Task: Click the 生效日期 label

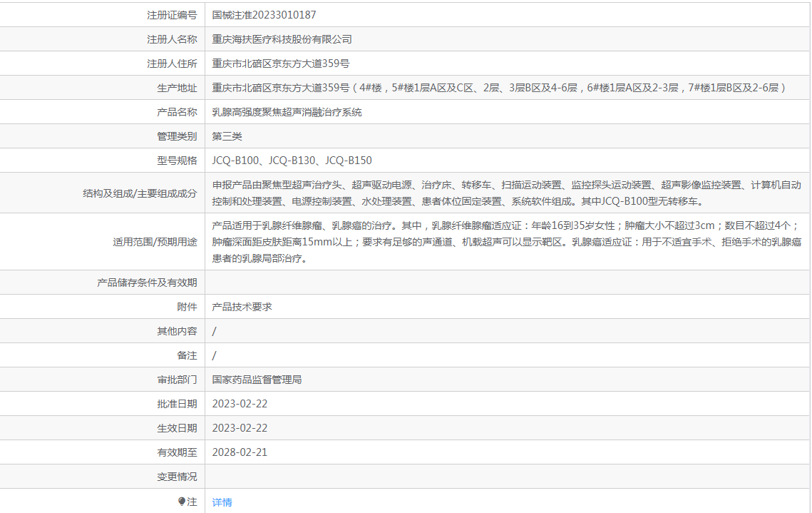Action: click(177, 428)
